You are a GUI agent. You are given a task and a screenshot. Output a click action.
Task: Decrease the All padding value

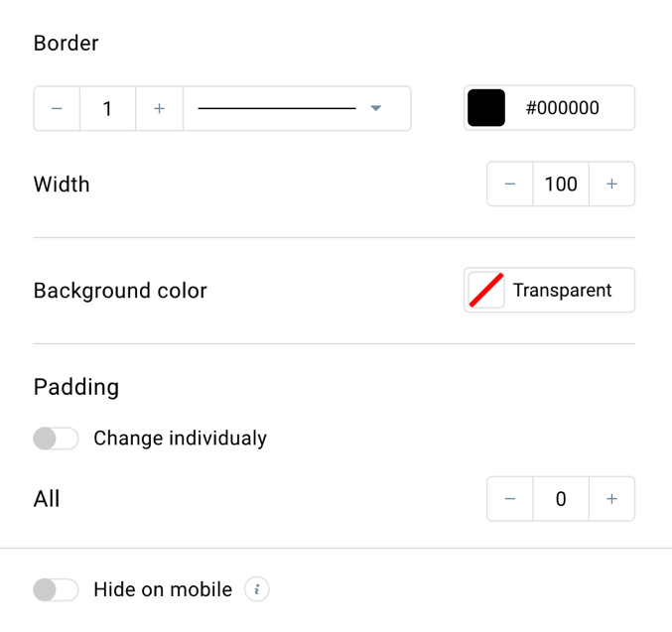coord(510,499)
